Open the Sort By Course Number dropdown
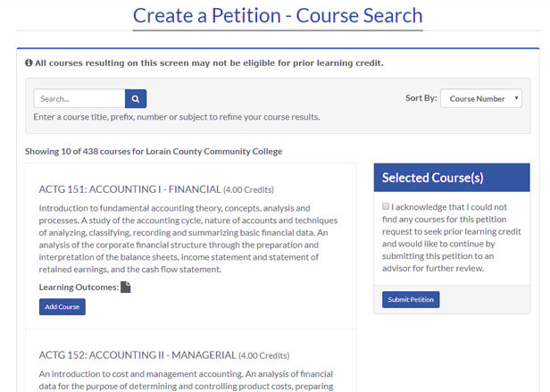The image size is (550, 392). click(481, 98)
